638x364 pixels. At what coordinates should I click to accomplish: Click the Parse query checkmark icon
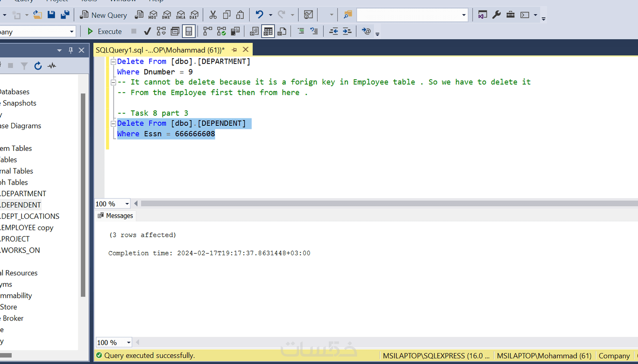(147, 31)
